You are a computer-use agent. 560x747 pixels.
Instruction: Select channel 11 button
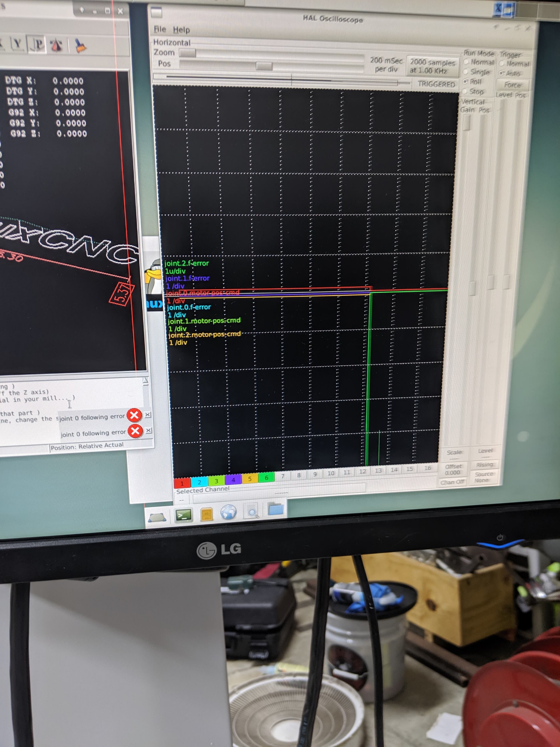347,472
